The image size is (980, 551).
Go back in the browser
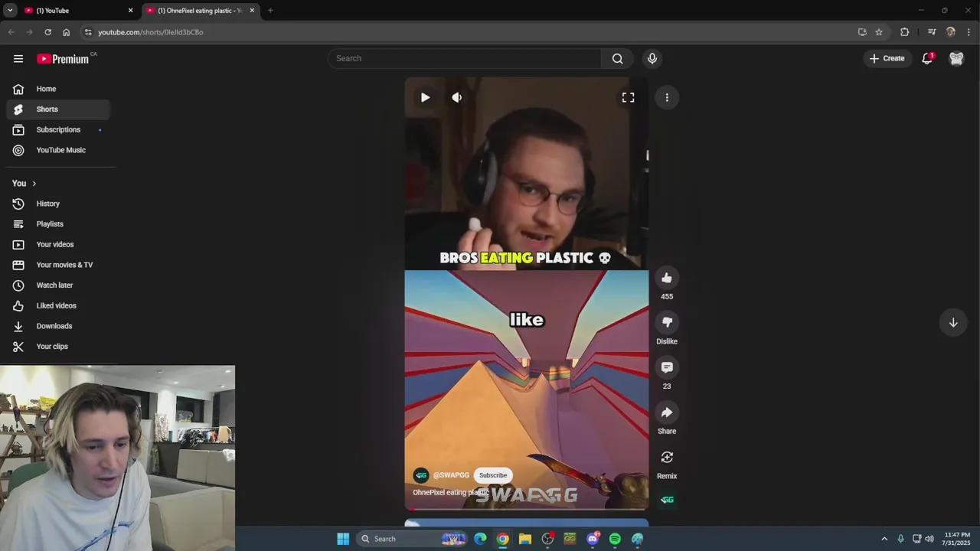11,32
